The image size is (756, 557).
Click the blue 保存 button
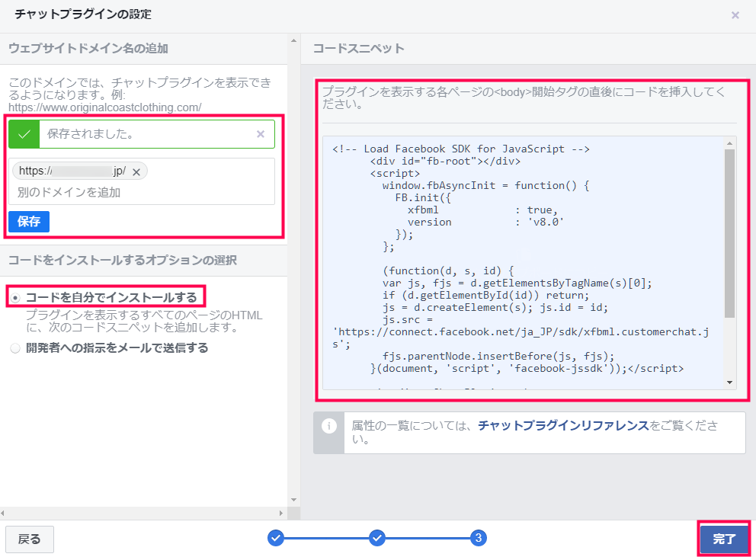[29, 222]
